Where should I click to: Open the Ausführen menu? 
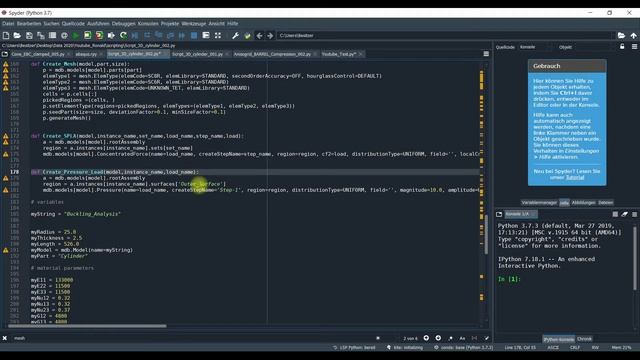98,24
